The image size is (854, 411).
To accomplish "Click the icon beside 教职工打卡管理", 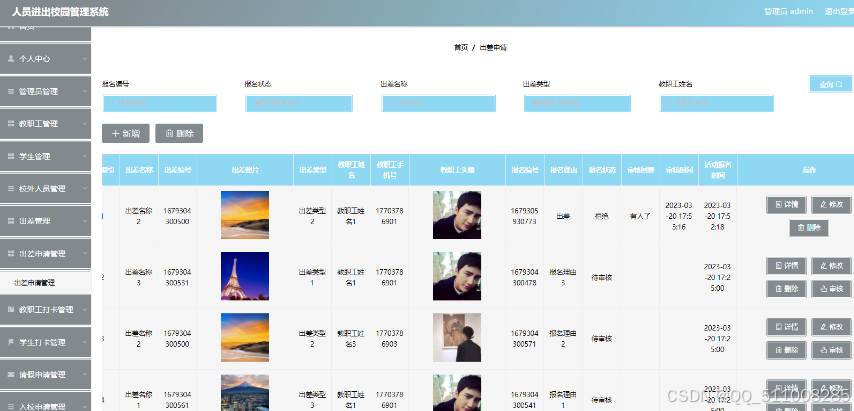I will tap(11, 310).
